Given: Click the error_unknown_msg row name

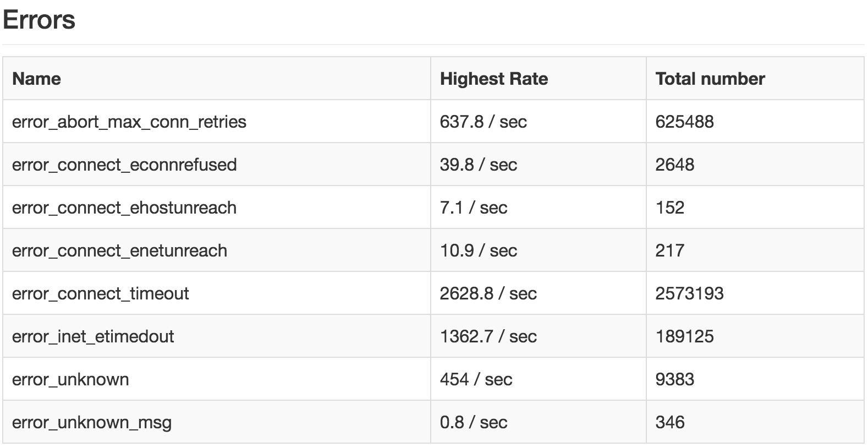Looking at the screenshot, I should click(x=92, y=423).
